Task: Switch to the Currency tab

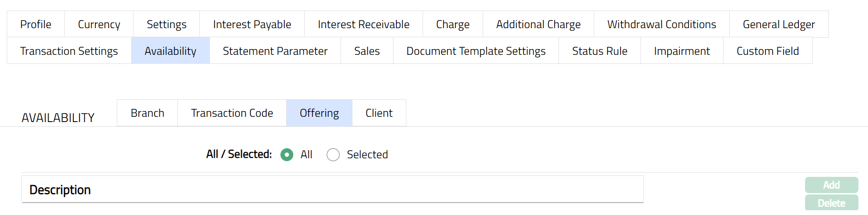Action: click(x=99, y=24)
